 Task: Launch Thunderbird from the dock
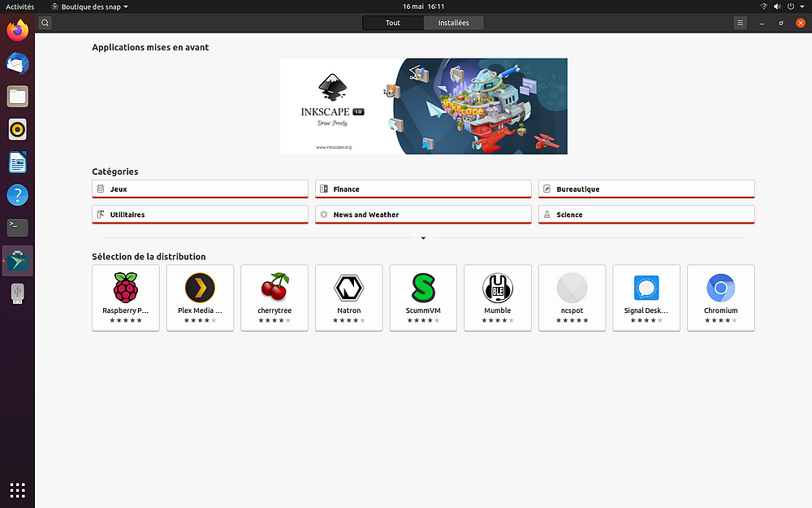(18, 63)
